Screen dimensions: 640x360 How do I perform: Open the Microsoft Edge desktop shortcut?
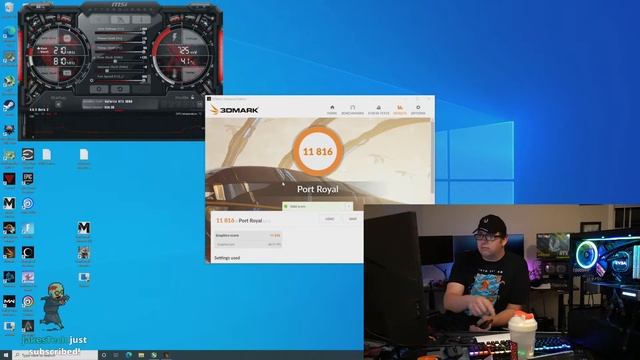point(9,32)
